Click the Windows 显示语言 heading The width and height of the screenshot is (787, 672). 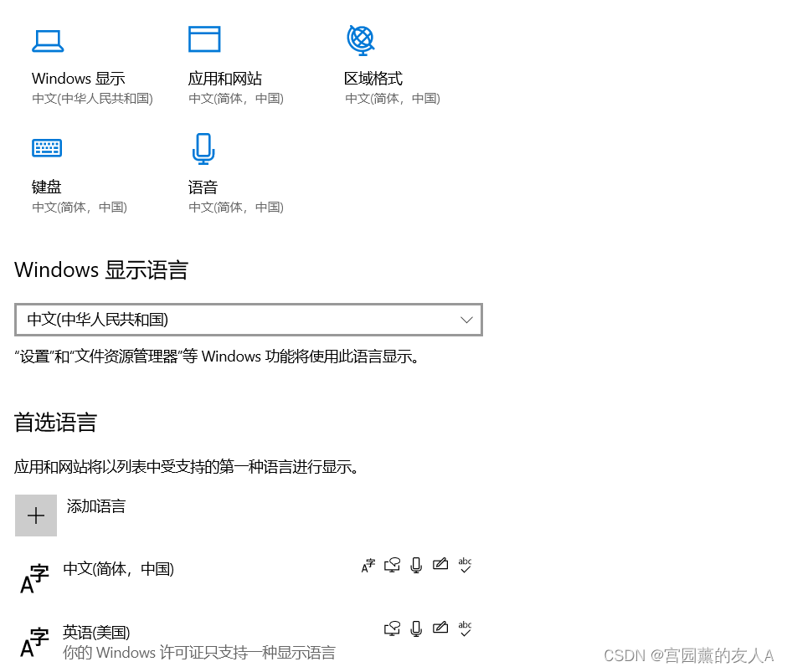pyautogui.click(x=101, y=270)
